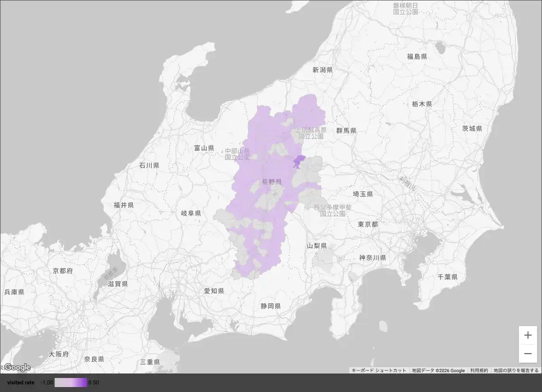Open the 利用規約 terms link
Viewport: 542px width, 392px height.
click(x=479, y=370)
